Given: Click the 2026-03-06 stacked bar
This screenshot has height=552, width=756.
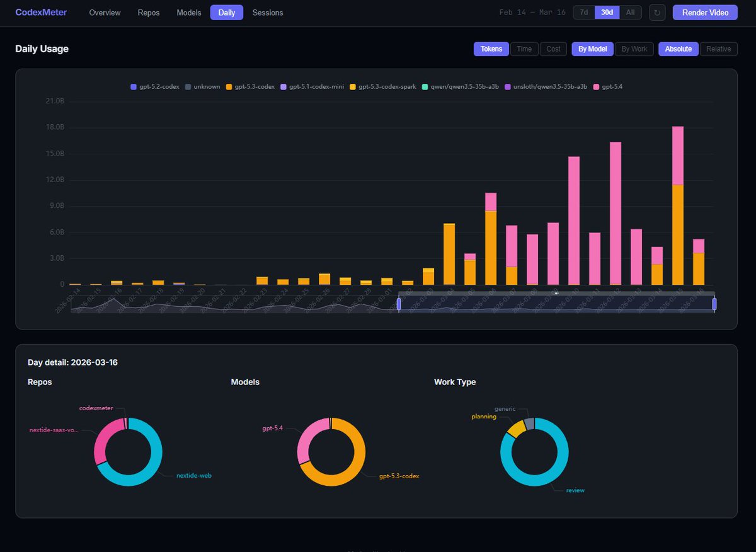Looking at the screenshot, I should [491, 239].
